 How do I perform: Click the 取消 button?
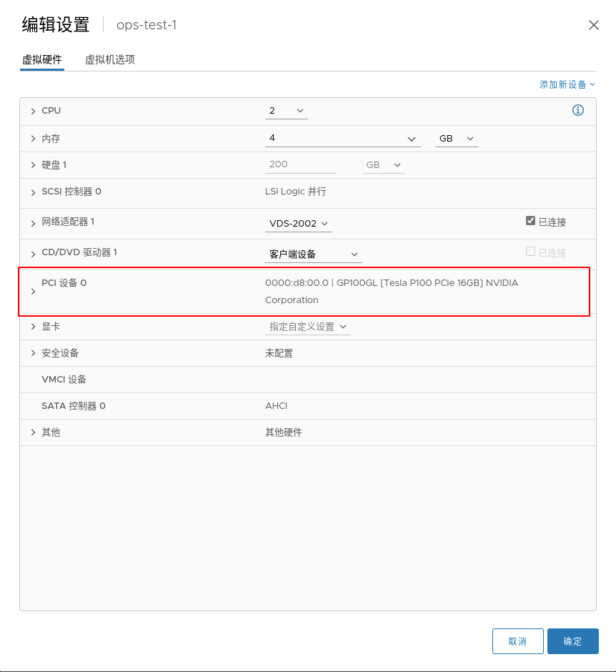[x=517, y=641]
